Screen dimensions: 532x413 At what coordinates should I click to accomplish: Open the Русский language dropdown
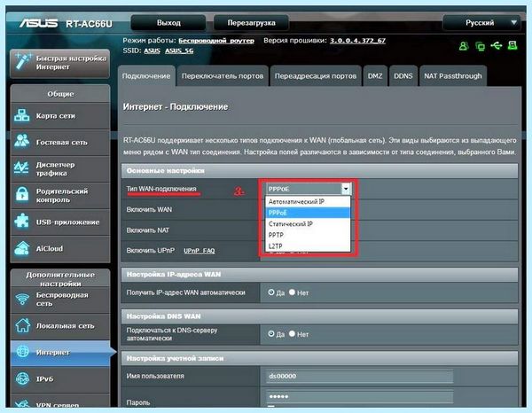pos(481,23)
